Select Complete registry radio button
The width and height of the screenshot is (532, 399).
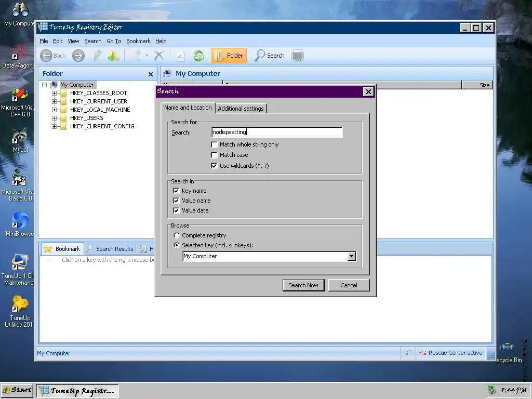(177, 235)
